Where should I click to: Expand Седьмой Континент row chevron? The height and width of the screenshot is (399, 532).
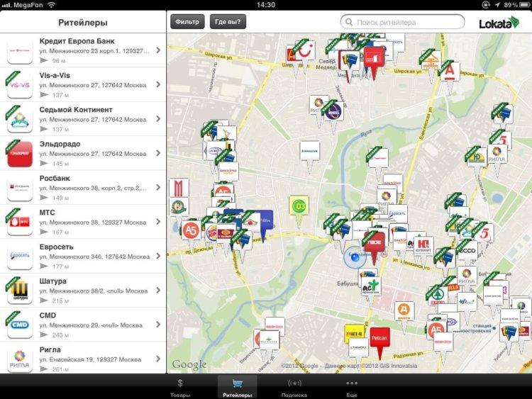coord(158,118)
